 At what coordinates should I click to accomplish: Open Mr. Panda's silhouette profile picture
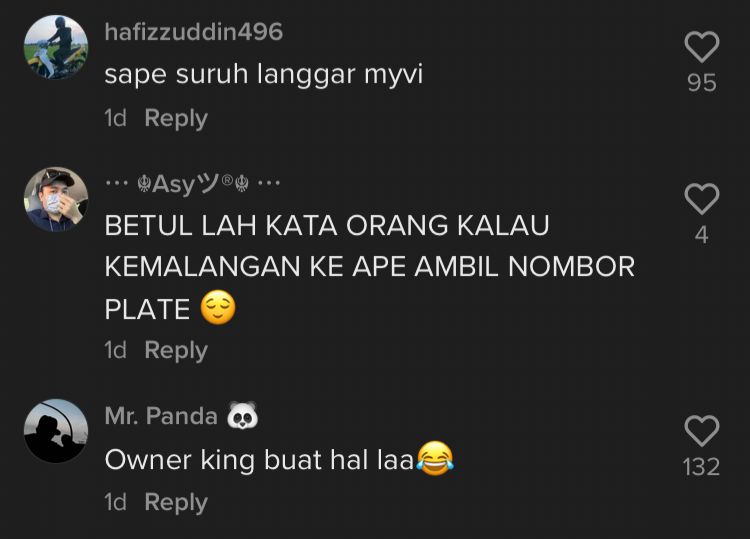tap(56, 431)
